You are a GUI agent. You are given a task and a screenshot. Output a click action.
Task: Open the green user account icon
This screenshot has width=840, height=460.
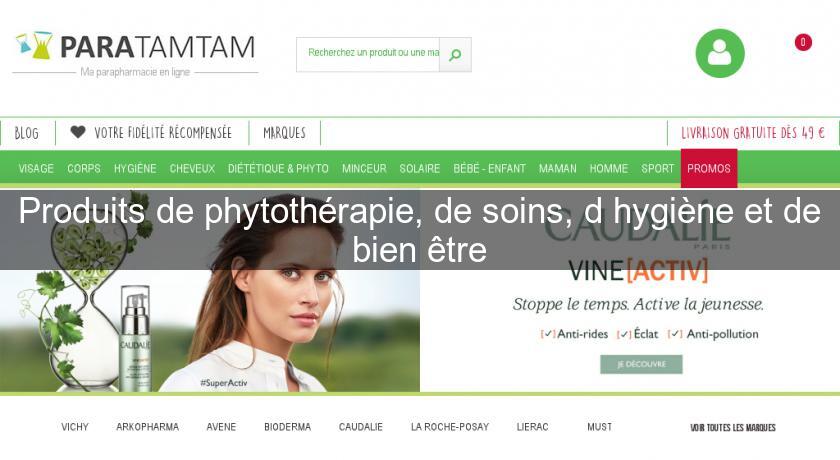point(720,54)
